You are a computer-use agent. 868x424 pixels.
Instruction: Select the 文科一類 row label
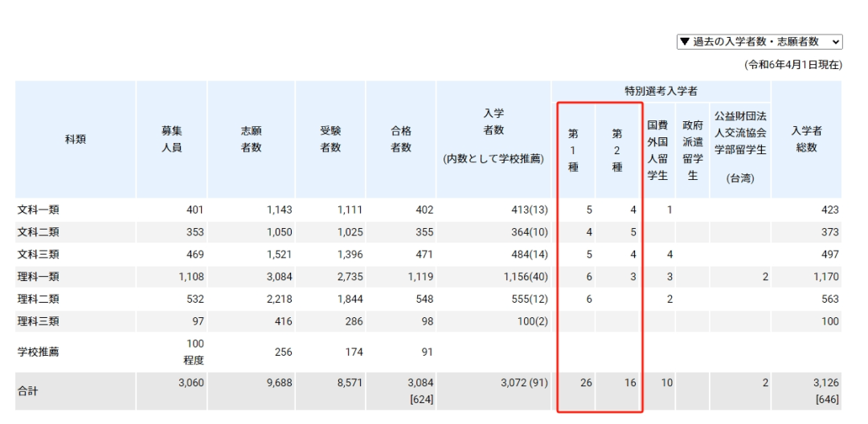pos(39,210)
